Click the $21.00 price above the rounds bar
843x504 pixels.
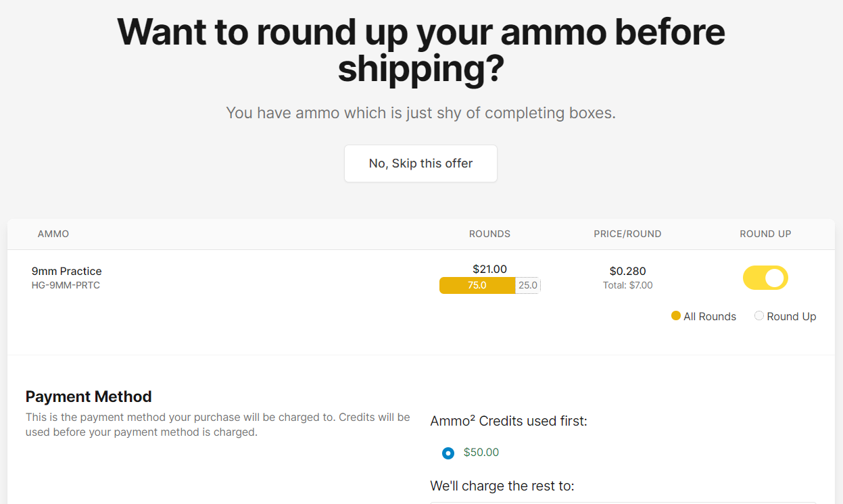tap(489, 269)
